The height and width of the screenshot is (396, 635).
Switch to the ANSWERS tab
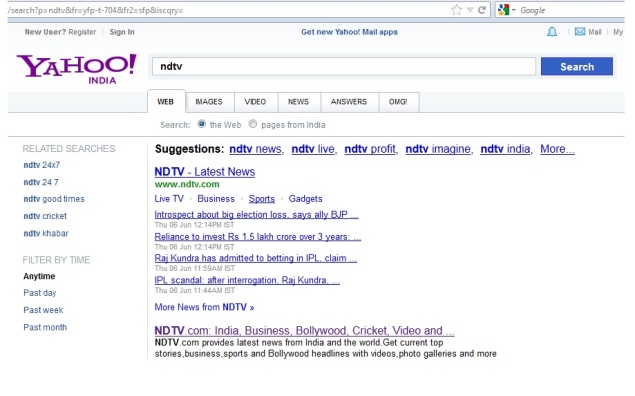349,102
